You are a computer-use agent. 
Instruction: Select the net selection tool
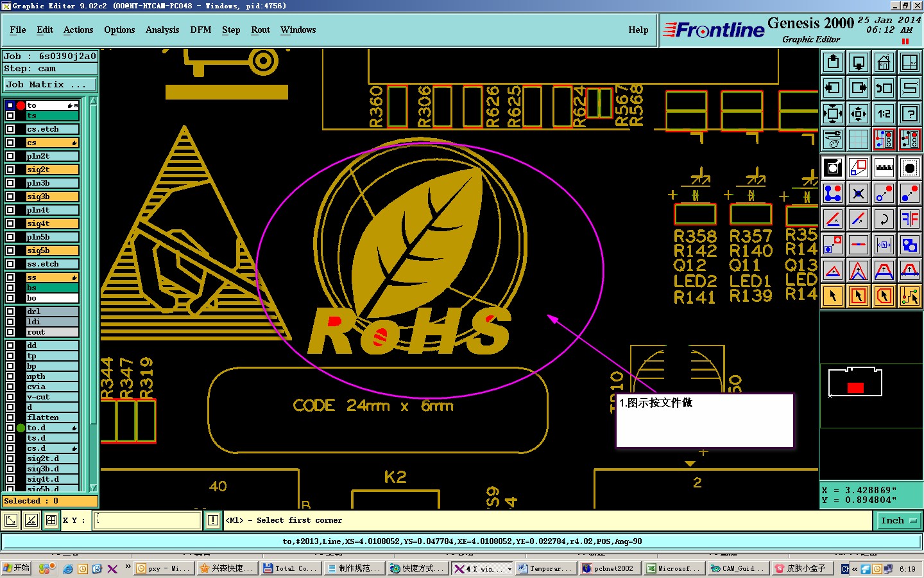[x=909, y=296]
